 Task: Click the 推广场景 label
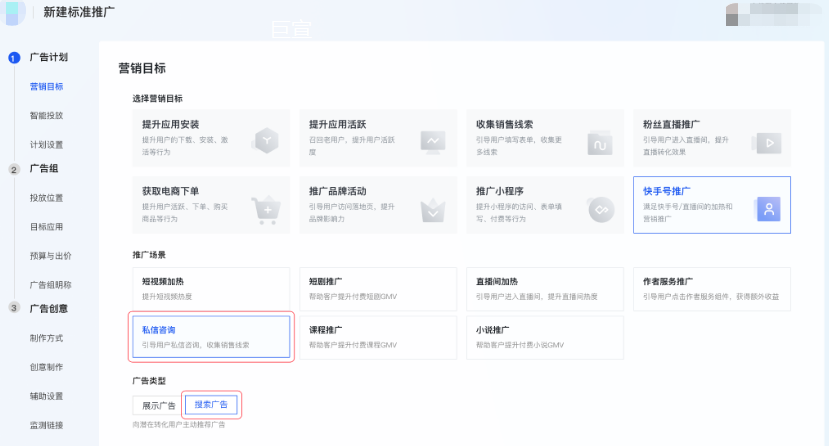tap(149, 255)
